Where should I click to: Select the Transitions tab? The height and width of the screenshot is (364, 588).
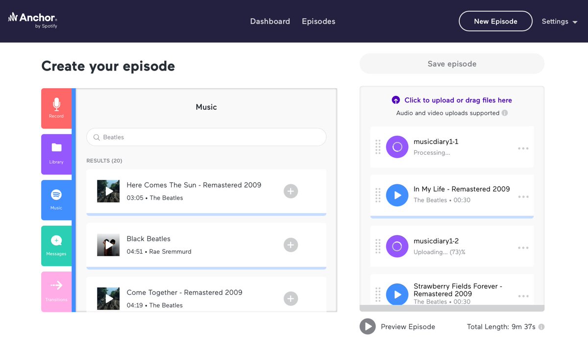[x=56, y=291]
